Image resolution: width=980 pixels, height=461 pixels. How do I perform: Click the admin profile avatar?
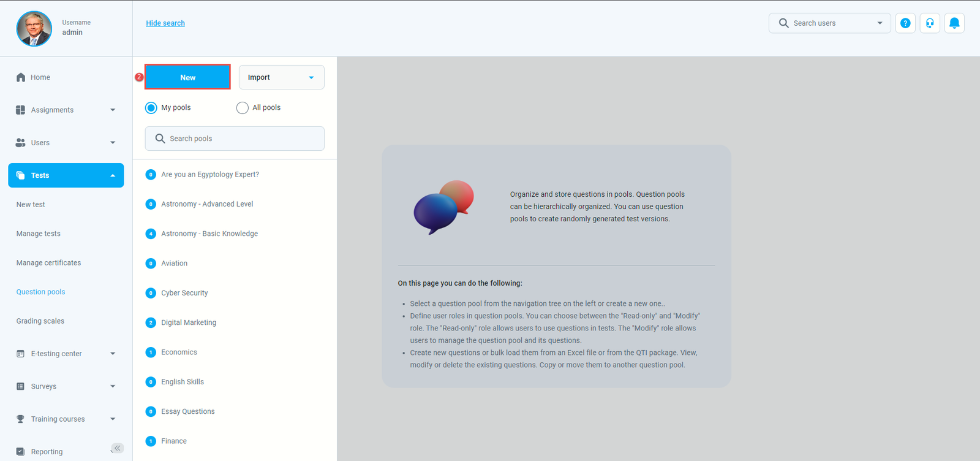click(x=34, y=29)
